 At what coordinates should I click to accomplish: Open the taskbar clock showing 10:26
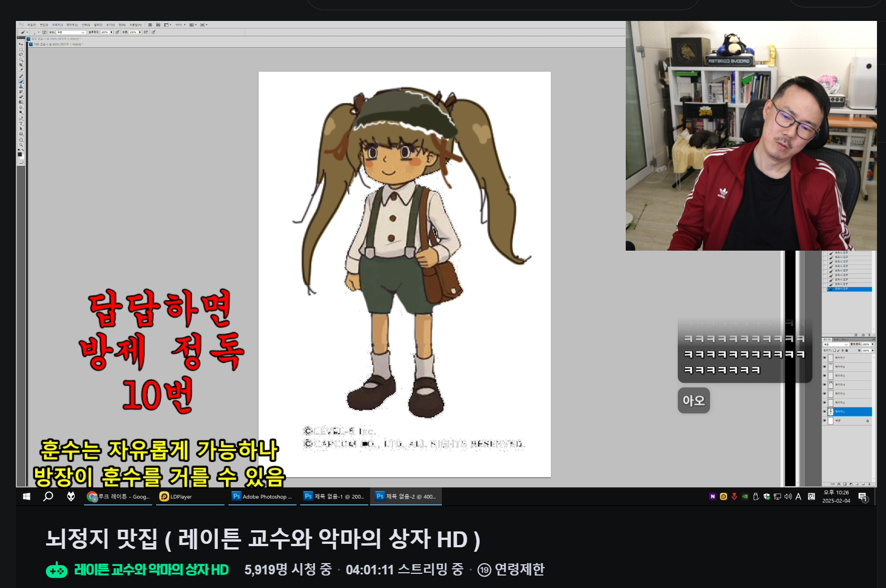click(x=836, y=496)
